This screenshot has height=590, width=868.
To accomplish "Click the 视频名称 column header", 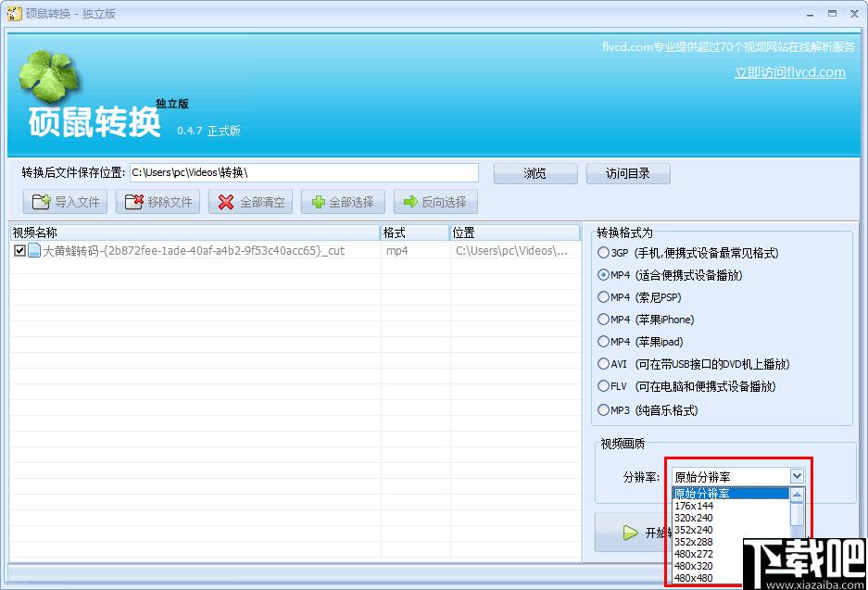I will pos(195,232).
